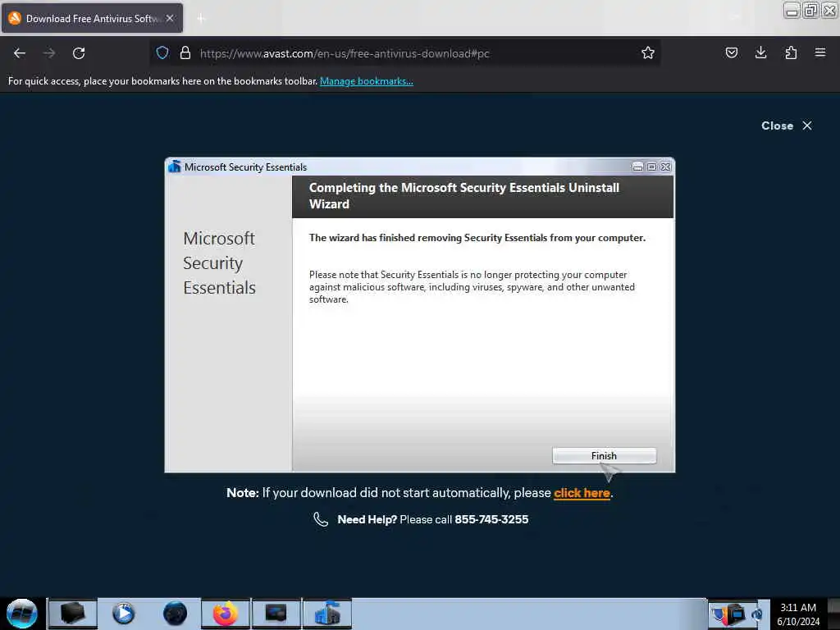Open the Windows Start menu
840x630 pixels.
click(22, 614)
